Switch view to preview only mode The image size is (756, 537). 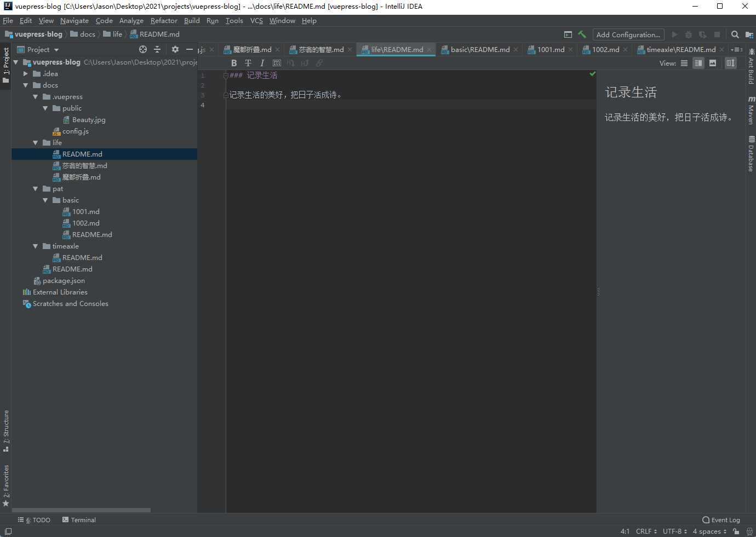[713, 63]
